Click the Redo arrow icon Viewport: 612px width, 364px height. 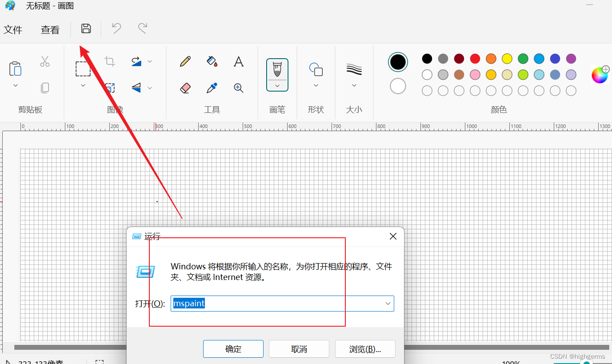pyautogui.click(x=142, y=29)
